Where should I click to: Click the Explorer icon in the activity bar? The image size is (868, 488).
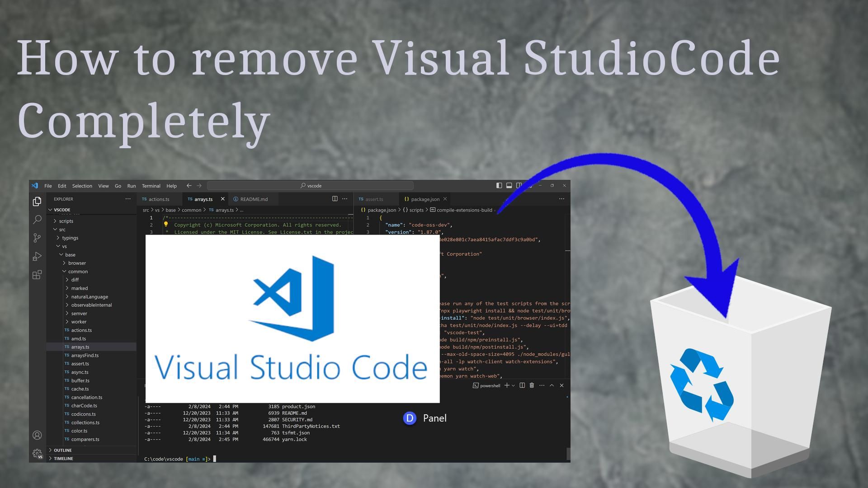coord(37,202)
